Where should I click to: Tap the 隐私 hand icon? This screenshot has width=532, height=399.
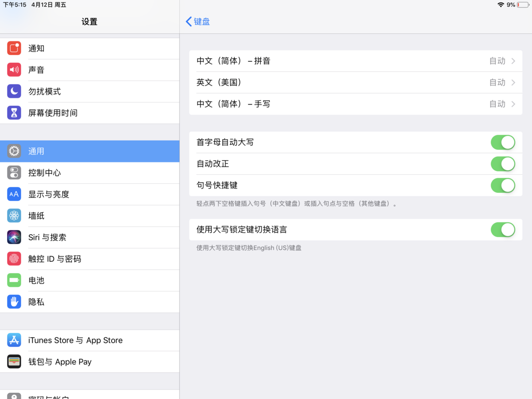click(14, 302)
